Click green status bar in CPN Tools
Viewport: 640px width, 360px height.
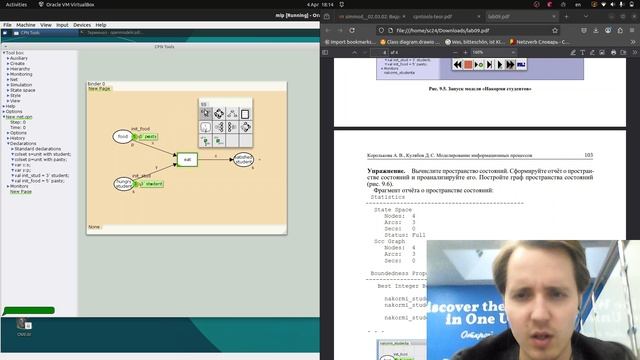coord(29,311)
